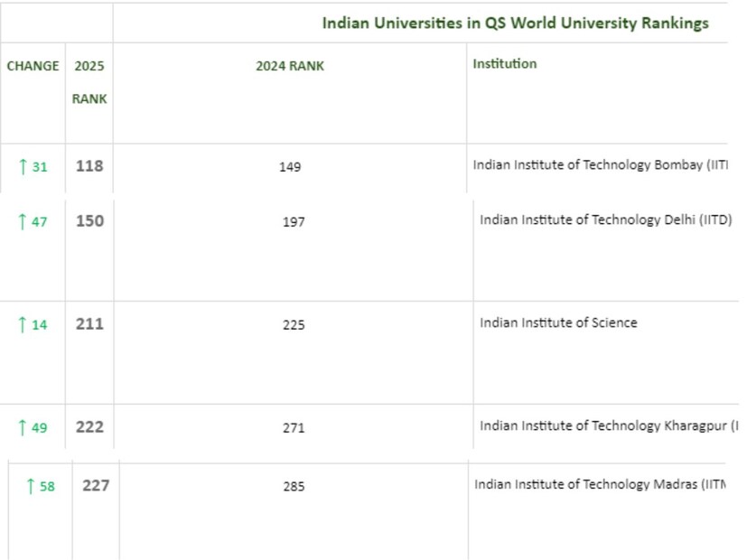Select the 2024 rank value 271
The width and height of the screenshot is (747, 560).
click(x=294, y=428)
